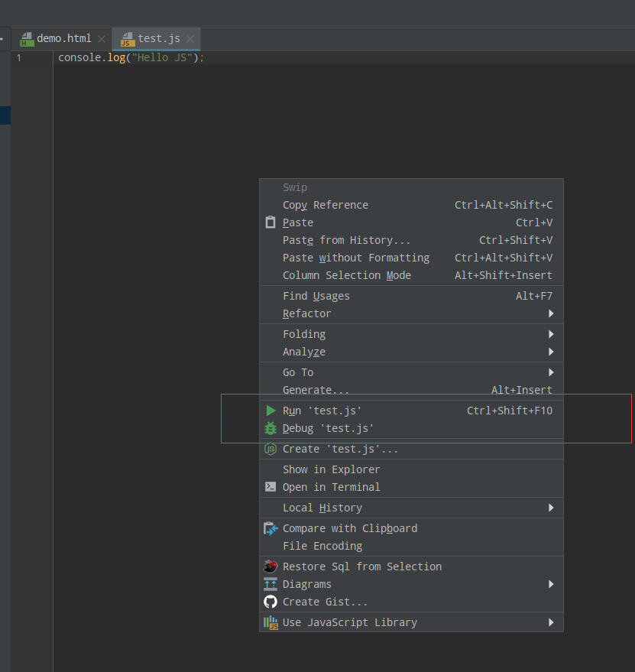635x672 pixels.
Task: Click the green Run play icon
Action: [x=271, y=411]
